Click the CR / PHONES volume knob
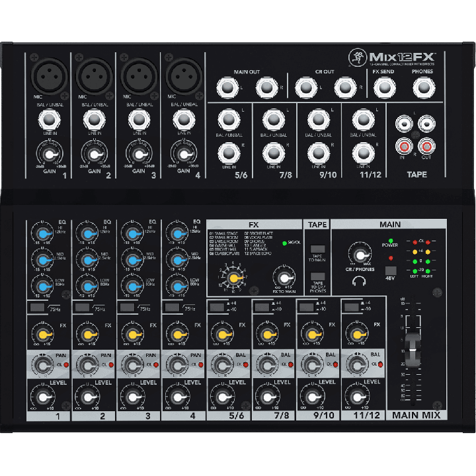Screen dimensions: 476x476 pyautogui.click(x=360, y=255)
